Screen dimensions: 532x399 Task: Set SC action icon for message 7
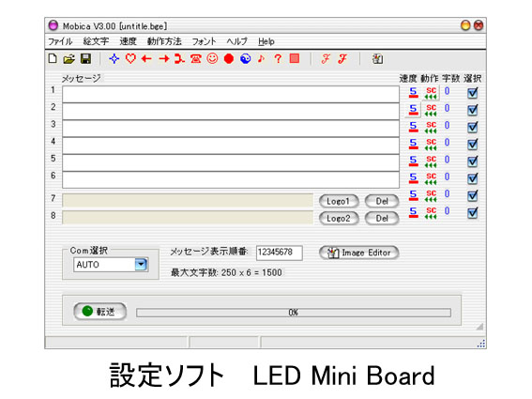pos(431,195)
